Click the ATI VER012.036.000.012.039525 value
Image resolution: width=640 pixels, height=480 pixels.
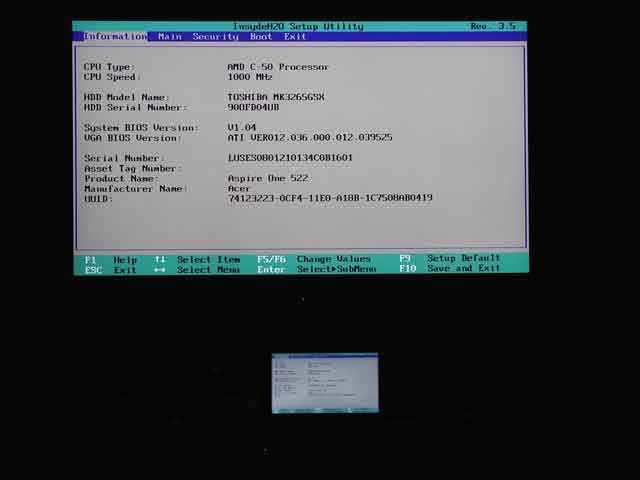click(310, 138)
